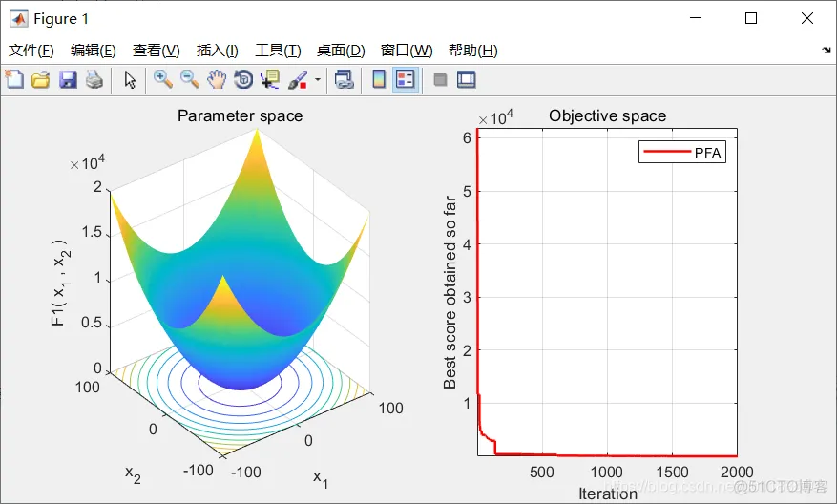
Task: Click the 500 tick label on Iteration axis
Action: [542, 472]
